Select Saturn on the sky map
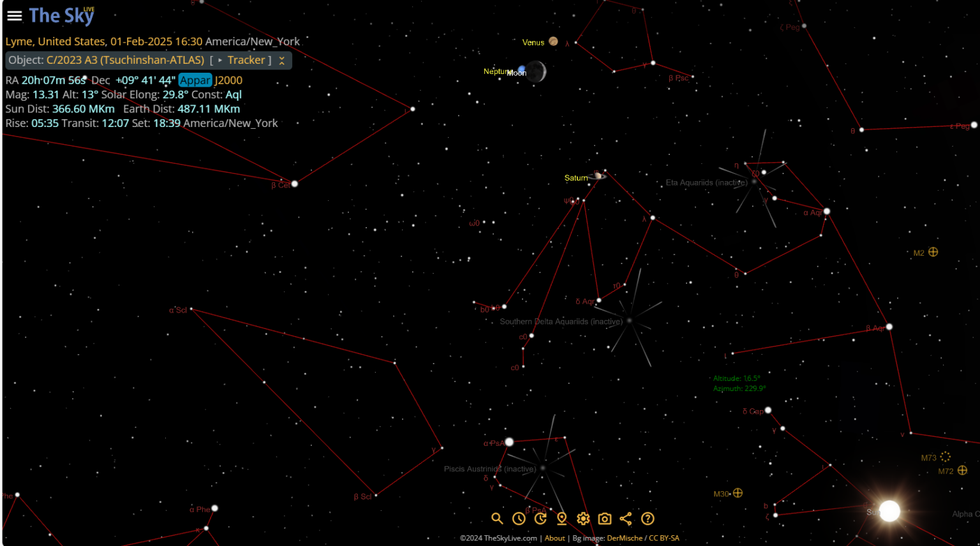The height and width of the screenshot is (546, 980). point(598,176)
